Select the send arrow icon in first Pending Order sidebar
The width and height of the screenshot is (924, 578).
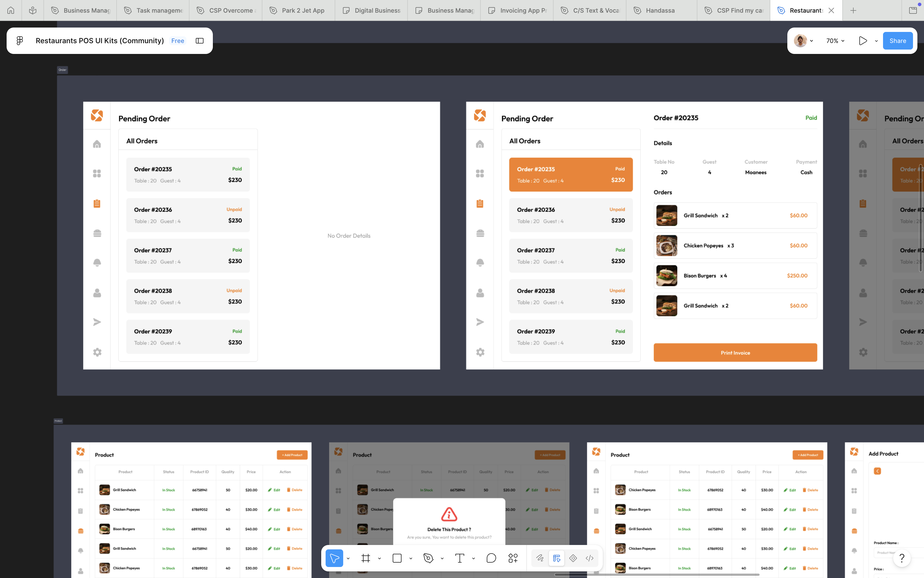97,322
